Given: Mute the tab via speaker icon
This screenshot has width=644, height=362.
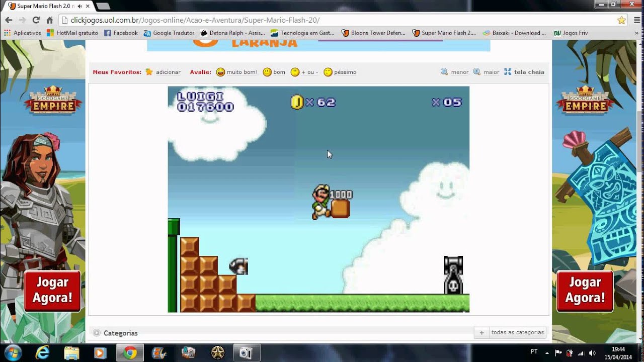Looking at the screenshot, I should [x=80, y=6].
